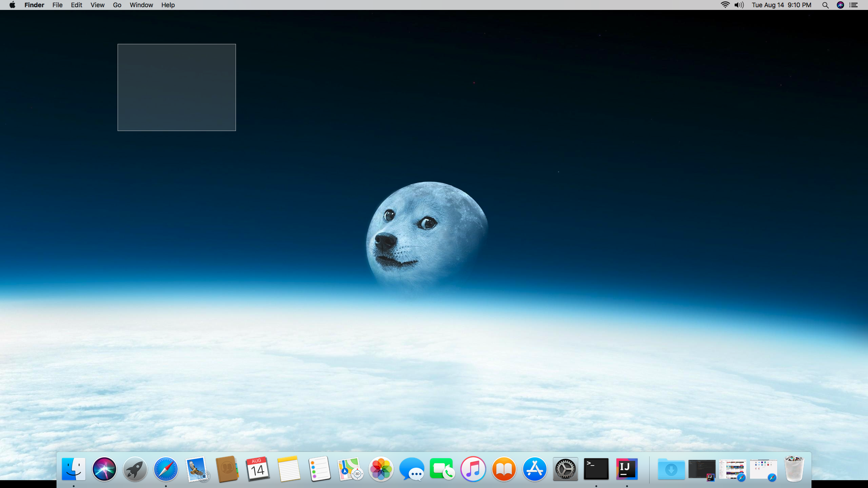Image resolution: width=868 pixels, height=488 pixels.
Task: Open the Window menu
Action: pyautogui.click(x=141, y=5)
